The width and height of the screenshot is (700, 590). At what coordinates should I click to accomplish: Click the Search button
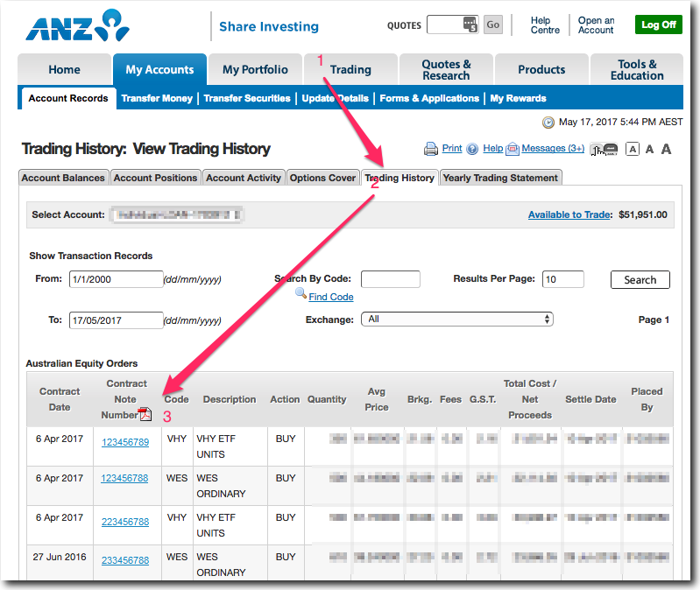point(640,280)
